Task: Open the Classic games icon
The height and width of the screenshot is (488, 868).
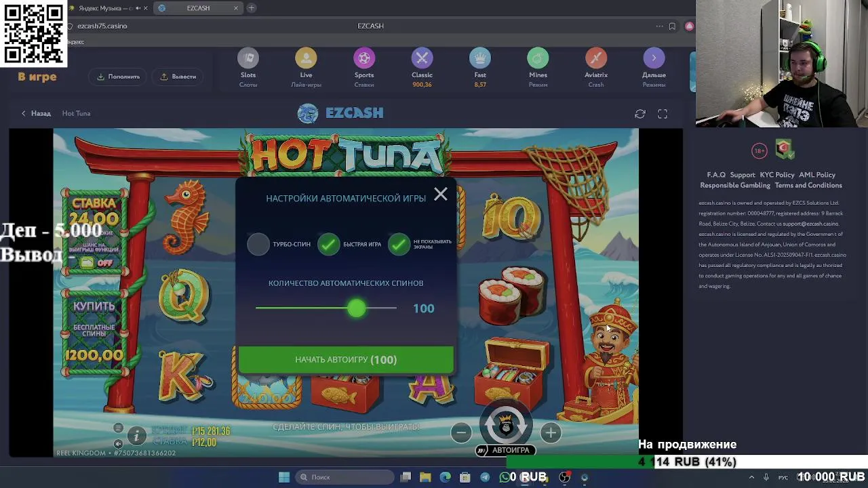Action: [x=422, y=58]
